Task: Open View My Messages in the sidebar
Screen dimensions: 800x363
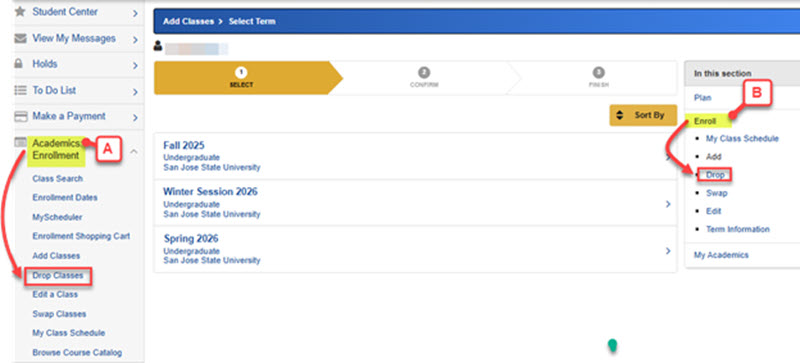Action: click(74, 38)
